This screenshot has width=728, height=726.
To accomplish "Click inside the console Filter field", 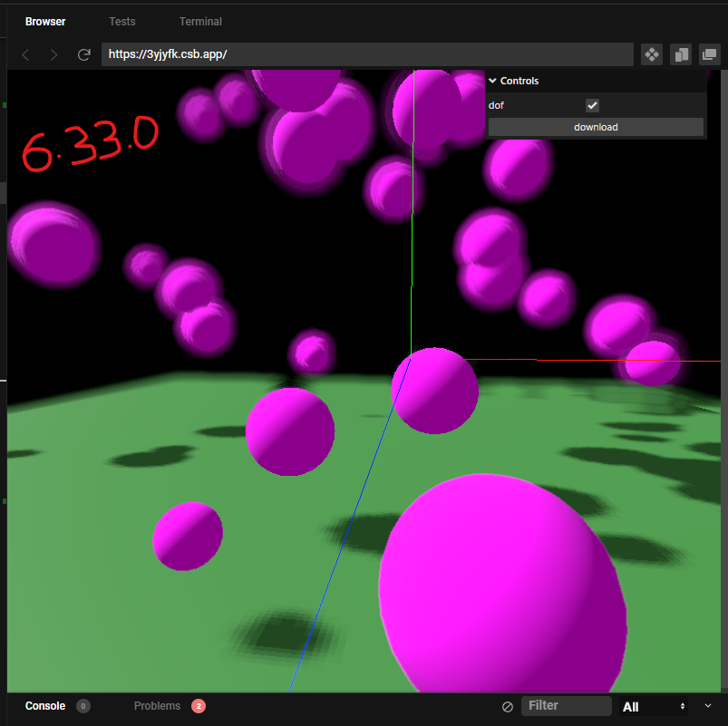I will point(567,706).
